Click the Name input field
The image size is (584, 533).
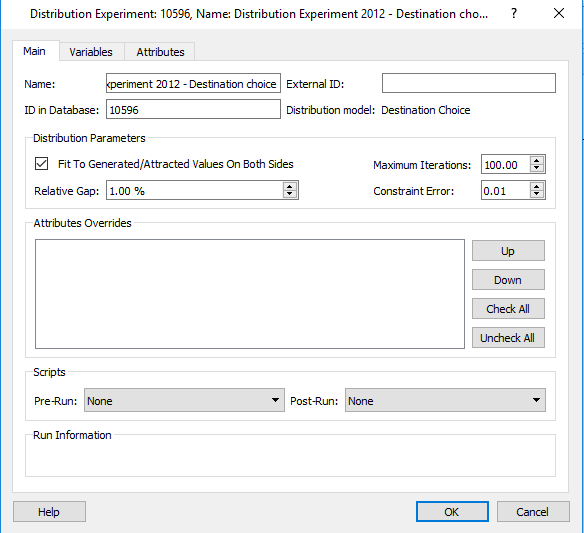193,83
